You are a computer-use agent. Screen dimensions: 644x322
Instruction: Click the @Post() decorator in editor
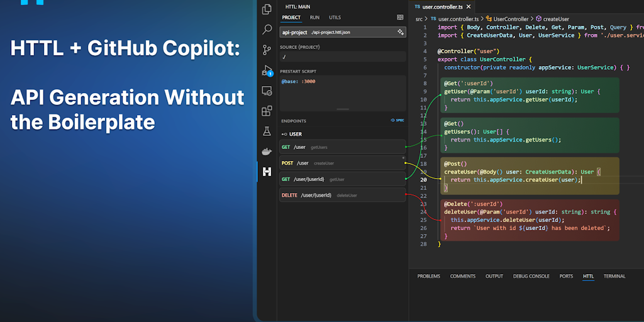pos(455,164)
